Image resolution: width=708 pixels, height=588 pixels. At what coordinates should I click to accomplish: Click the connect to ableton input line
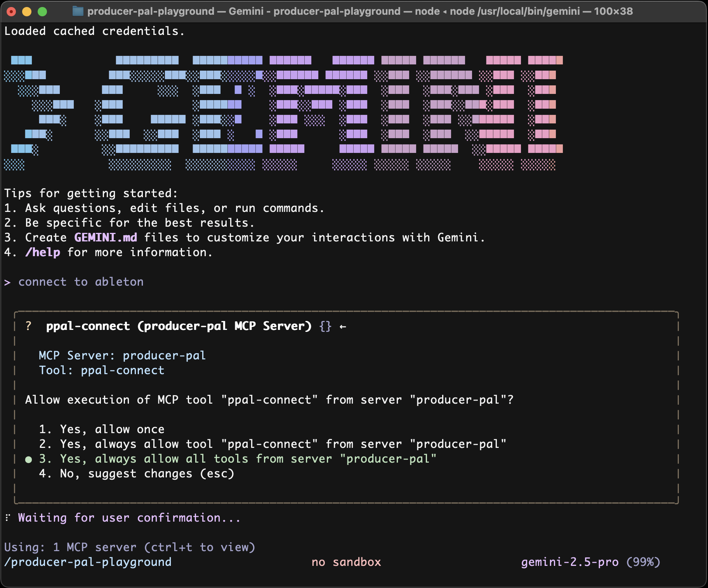pyautogui.click(x=80, y=282)
